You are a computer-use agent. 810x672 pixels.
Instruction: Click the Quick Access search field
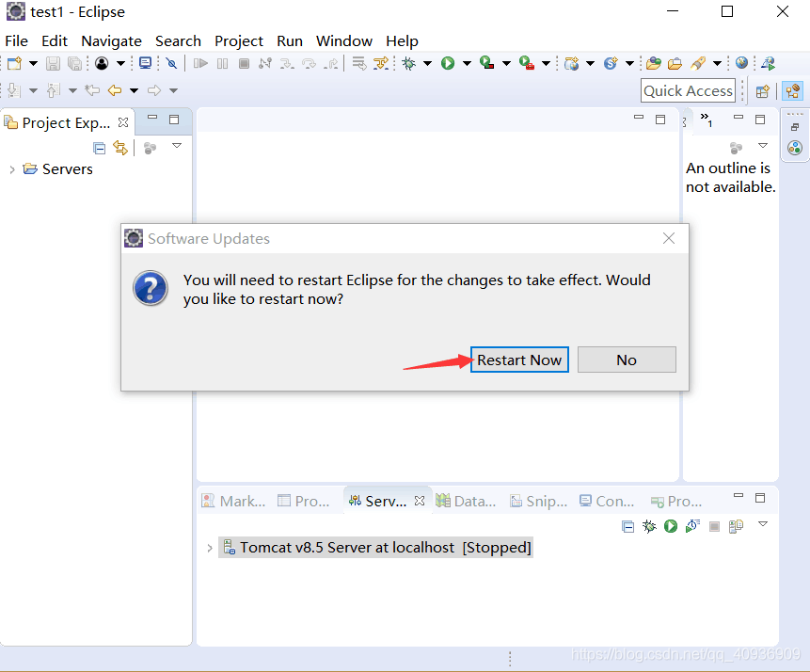(688, 90)
